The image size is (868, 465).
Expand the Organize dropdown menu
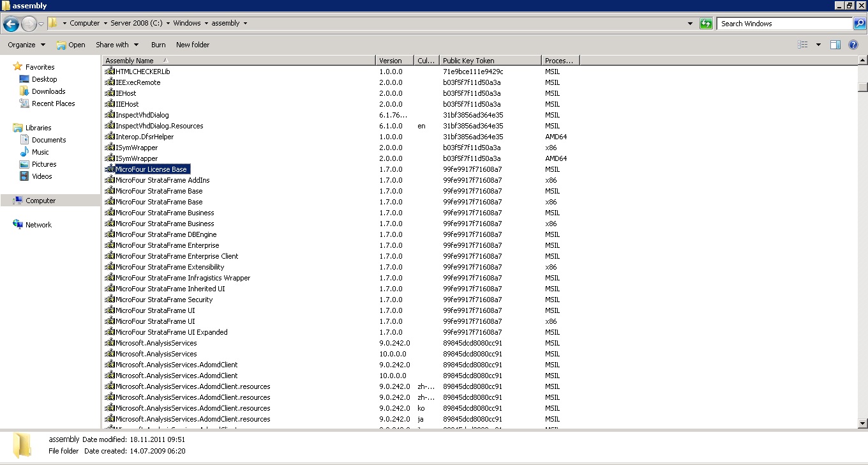pyautogui.click(x=26, y=45)
